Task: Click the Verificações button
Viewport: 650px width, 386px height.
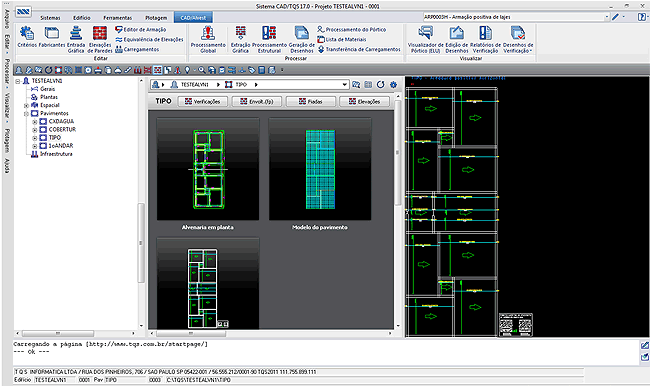Action: pos(203,101)
